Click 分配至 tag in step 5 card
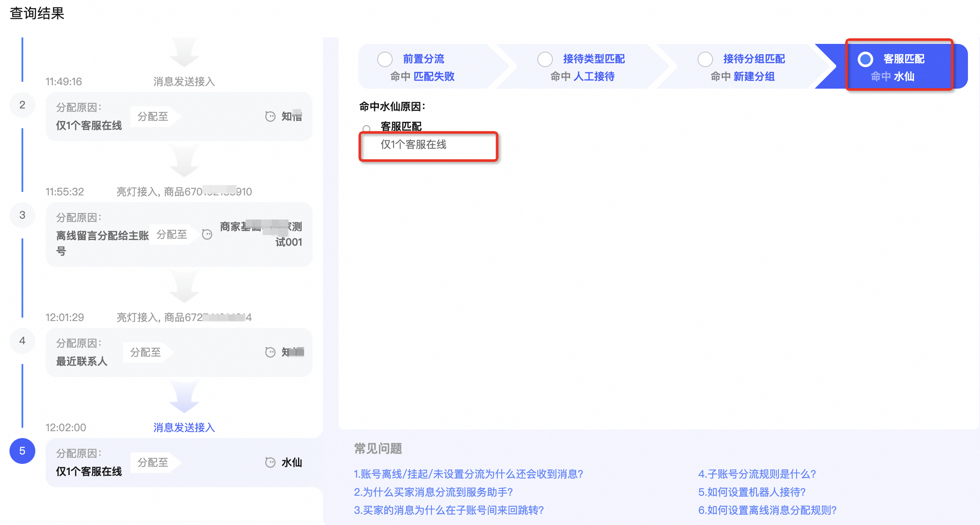Image resolution: width=980 pixels, height=525 pixels. pos(155,463)
